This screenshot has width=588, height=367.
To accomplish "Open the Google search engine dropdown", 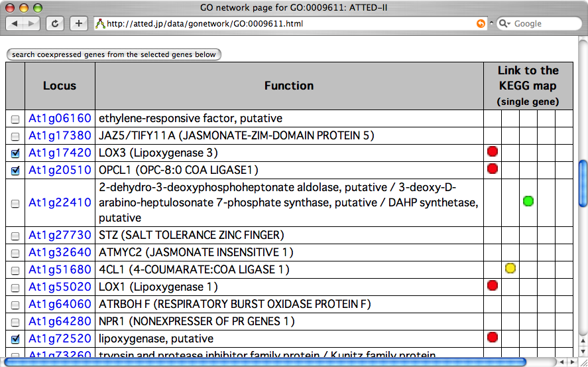I will point(505,24).
